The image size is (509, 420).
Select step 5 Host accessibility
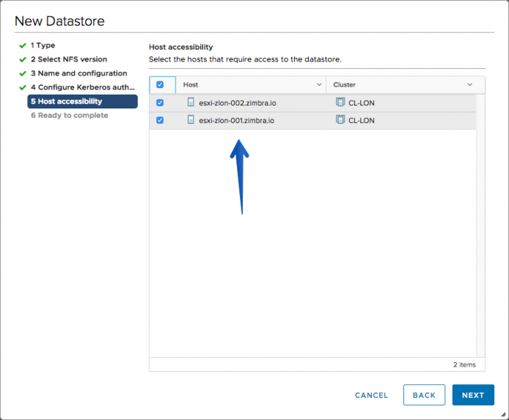pyautogui.click(x=82, y=101)
